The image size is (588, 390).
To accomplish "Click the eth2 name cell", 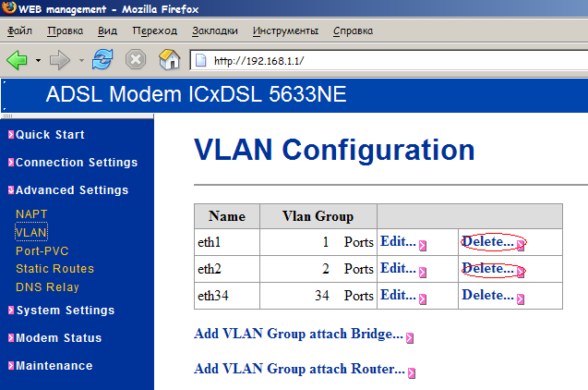I will (227, 269).
